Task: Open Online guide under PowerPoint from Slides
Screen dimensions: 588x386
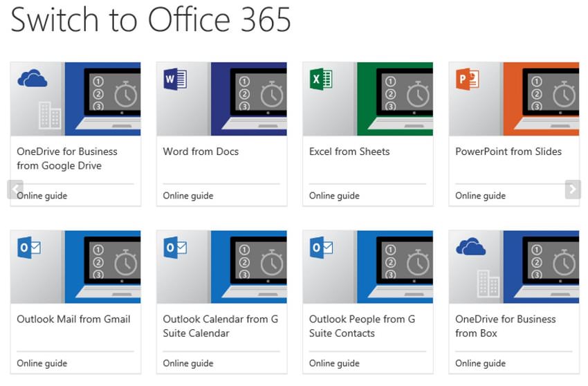Action: pos(480,196)
